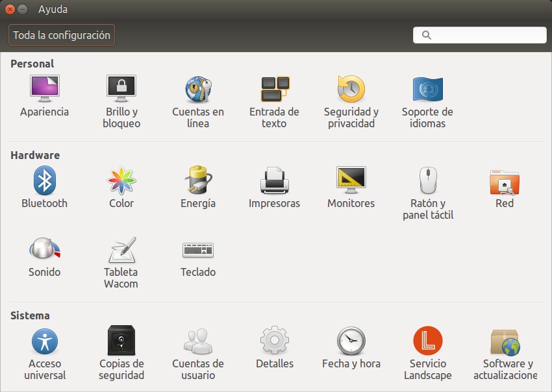Close the settings window
This screenshot has width=552, height=392.
pyautogui.click(x=10, y=10)
